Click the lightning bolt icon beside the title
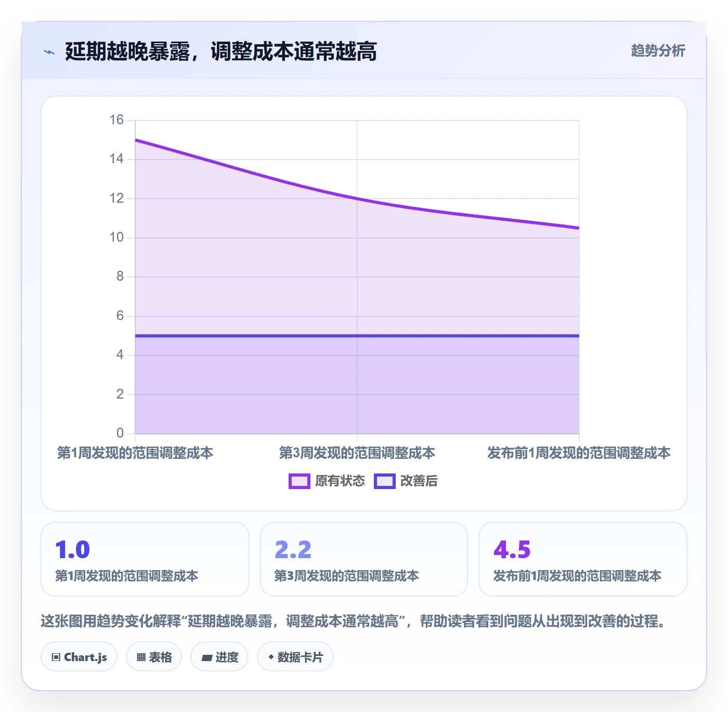728x712 pixels. (49, 52)
